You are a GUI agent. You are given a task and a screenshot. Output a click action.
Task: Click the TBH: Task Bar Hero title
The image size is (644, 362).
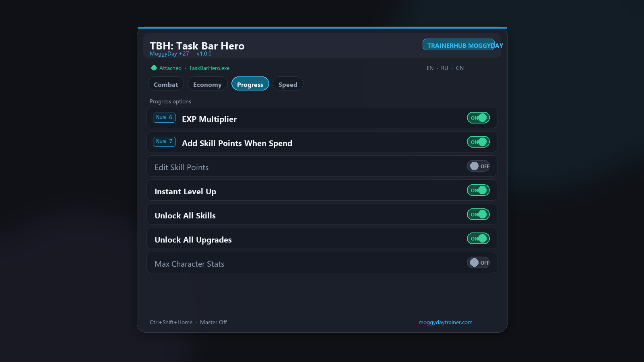197,46
